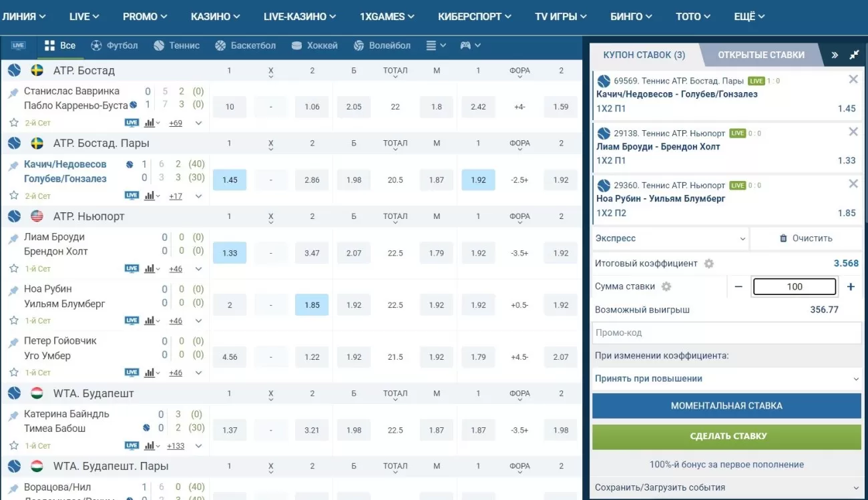
Task: Toggle the LIVE filter icon left of Все
Action: [x=18, y=45]
